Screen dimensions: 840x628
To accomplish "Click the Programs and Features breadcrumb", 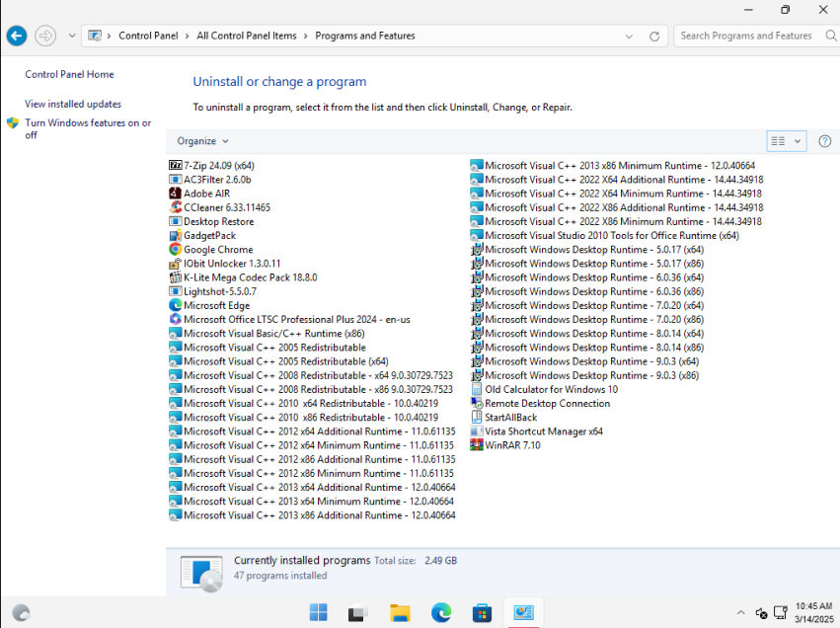I will click(365, 36).
